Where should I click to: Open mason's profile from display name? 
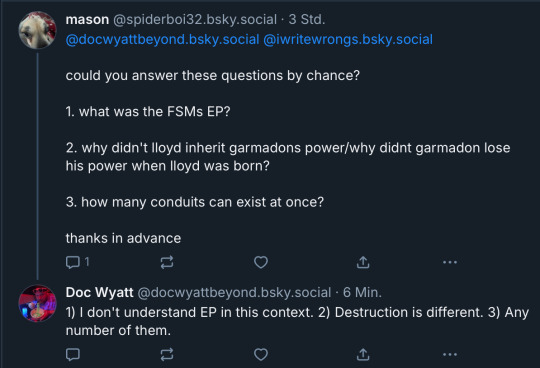(x=87, y=20)
